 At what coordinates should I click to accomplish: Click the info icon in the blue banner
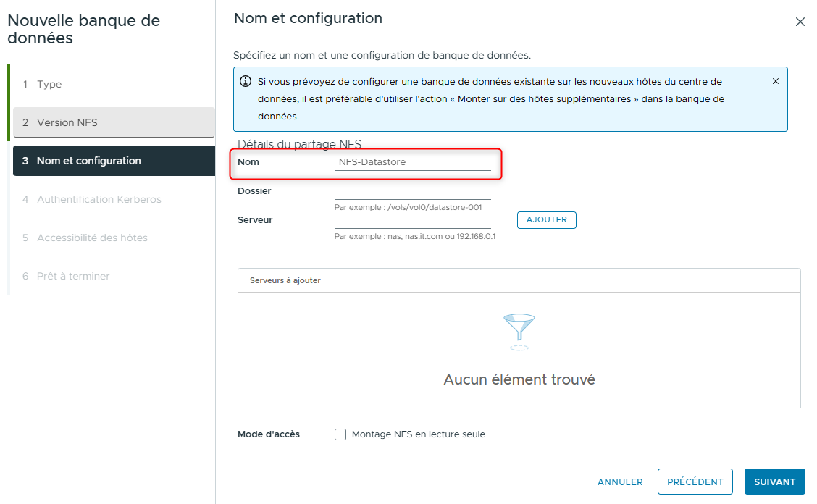(x=245, y=81)
